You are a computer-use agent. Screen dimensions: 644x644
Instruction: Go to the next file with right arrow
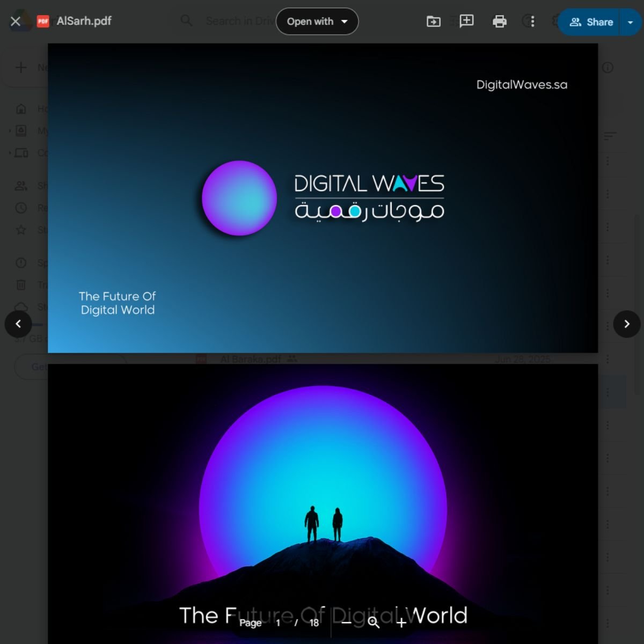(x=627, y=324)
